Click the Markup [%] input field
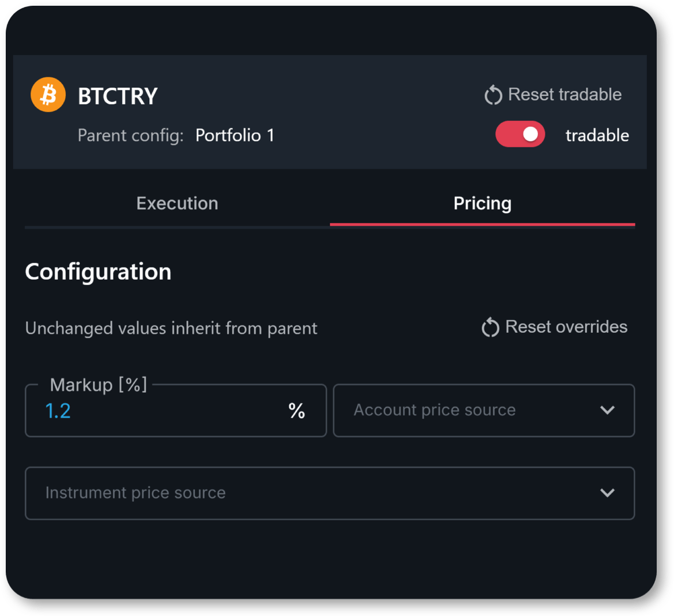The image size is (674, 616). (x=176, y=411)
